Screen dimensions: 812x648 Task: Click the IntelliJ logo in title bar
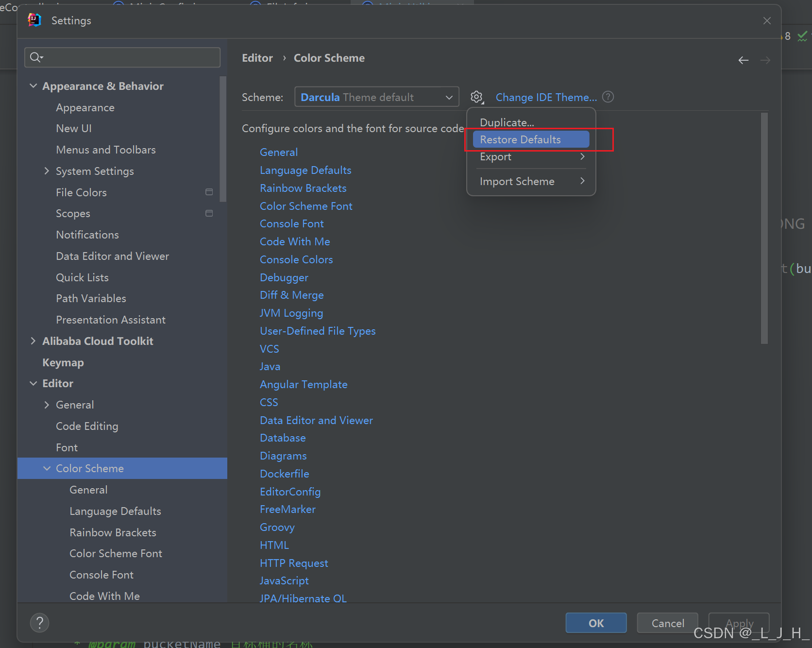34,20
